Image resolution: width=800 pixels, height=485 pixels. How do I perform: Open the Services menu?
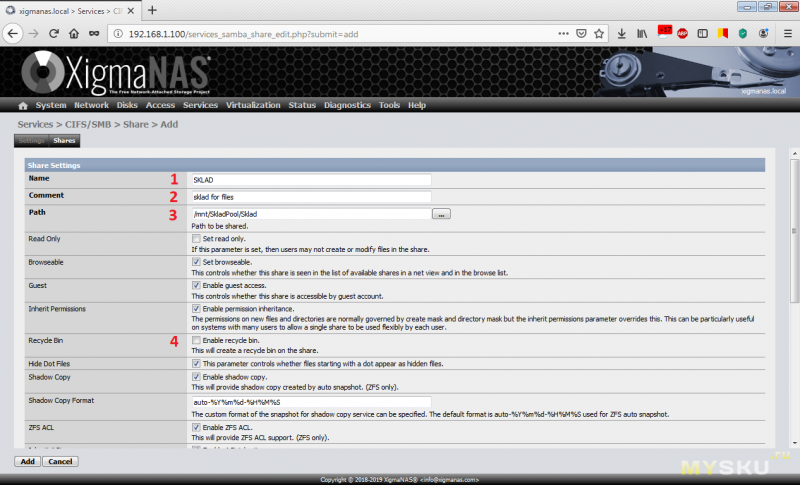point(200,105)
